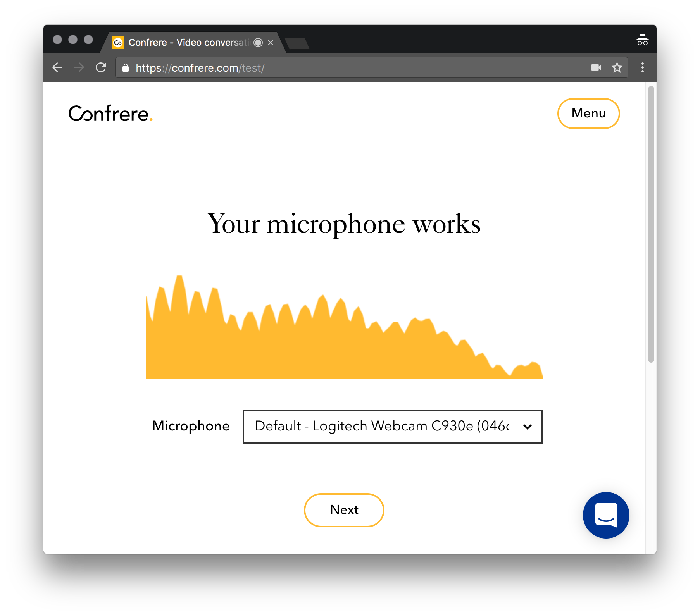Reload the Confrere test page
The width and height of the screenshot is (700, 616).
point(101,67)
